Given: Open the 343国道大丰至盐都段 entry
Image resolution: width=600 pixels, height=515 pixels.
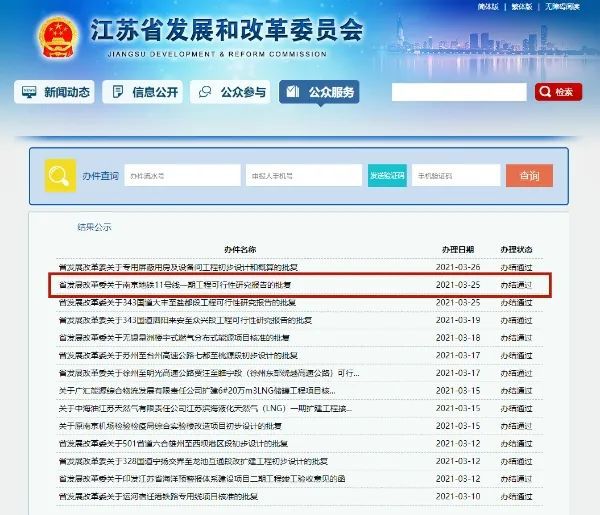Looking at the screenshot, I should pyautogui.click(x=177, y=302).
